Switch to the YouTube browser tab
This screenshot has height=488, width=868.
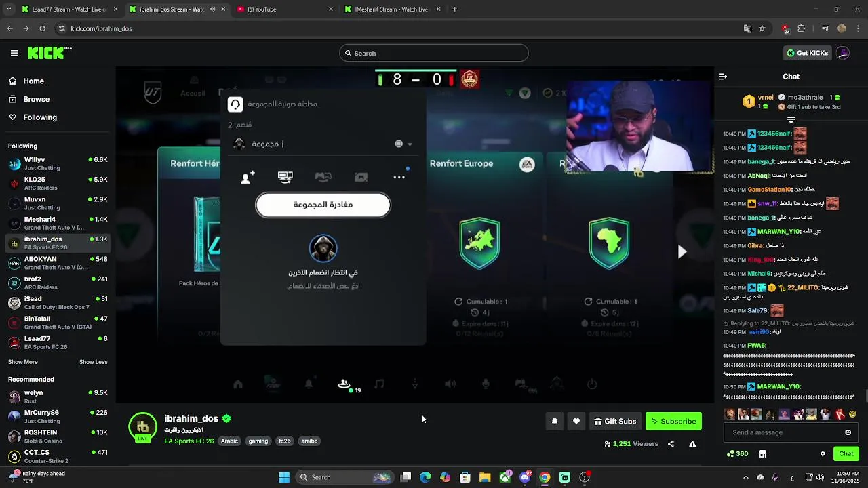(x=285, y=9)
